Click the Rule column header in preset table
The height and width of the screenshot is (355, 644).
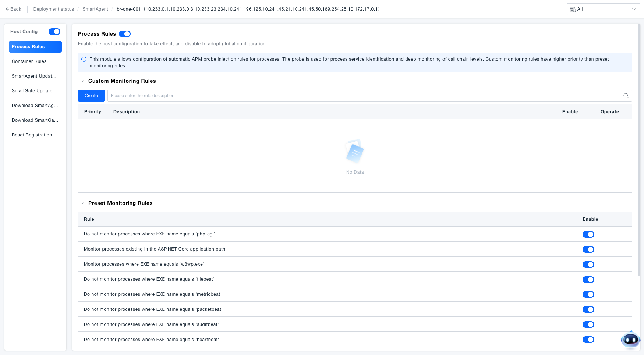tap(89, 219)
